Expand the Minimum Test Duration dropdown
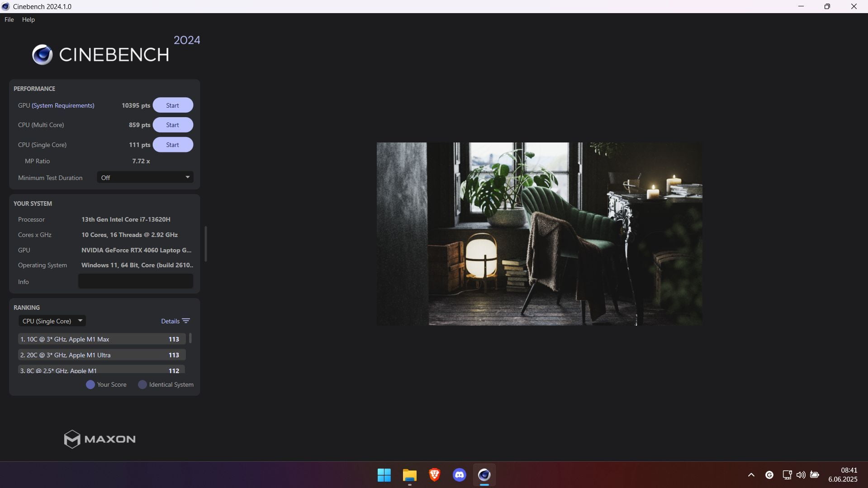This screenshot has width=868, height=488. 145,177
